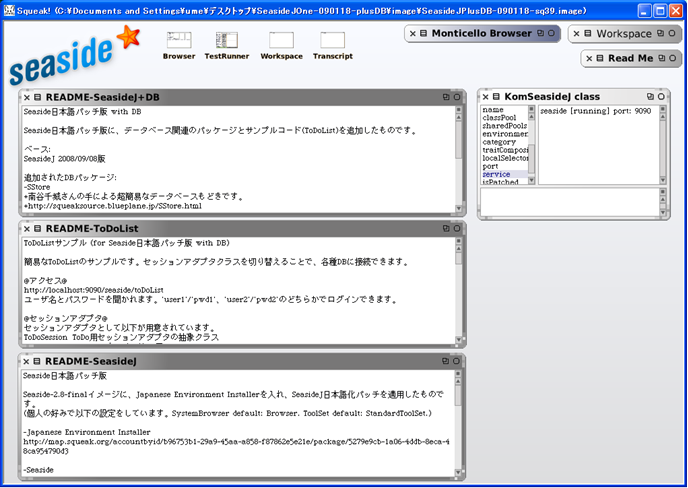Screen dimensions: 688x488
Task: Restore collapsed Read Me via circle button
Action: pos(672,58)
